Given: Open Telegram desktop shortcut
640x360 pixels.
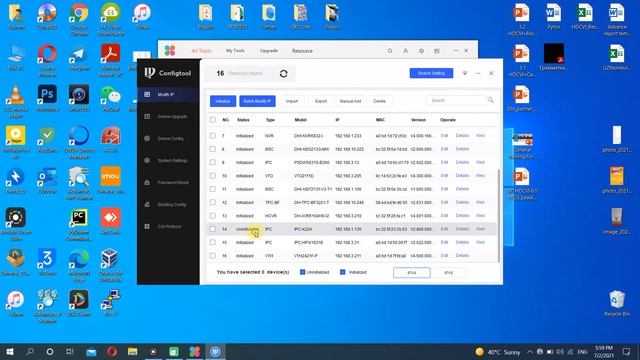Looking at the screenshot, I should pyautogui.click(x=79, y=58).
